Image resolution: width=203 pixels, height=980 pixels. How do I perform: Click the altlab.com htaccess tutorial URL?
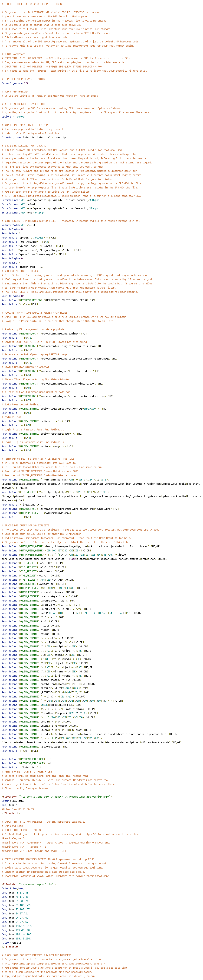[112, 834]
